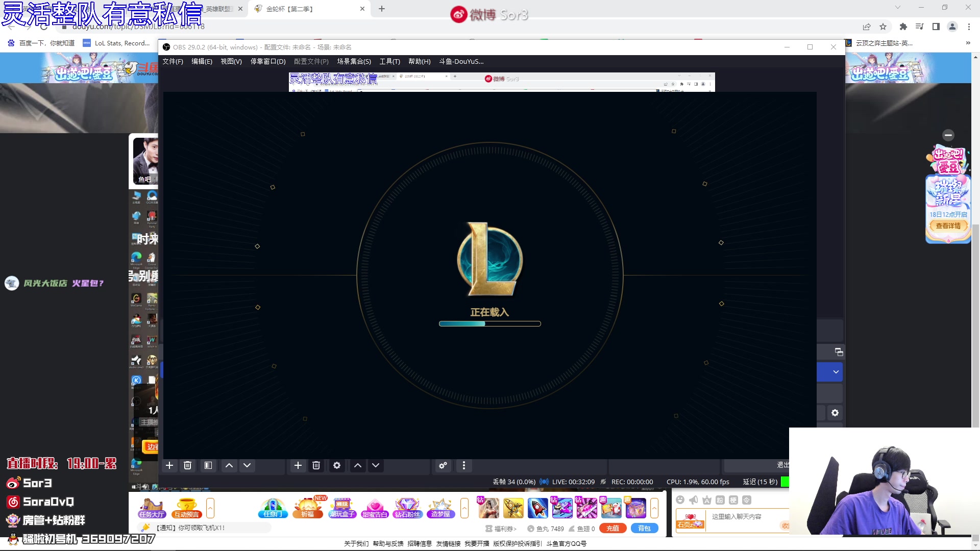Open chat emoji picker smiley icon
Viewport: 980px width, 551px height.
[680, 500]
